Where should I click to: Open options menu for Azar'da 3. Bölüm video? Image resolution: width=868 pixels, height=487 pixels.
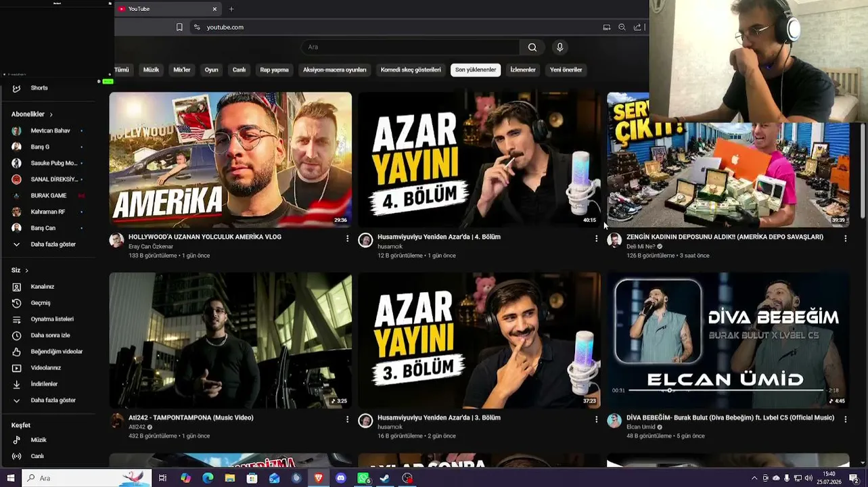(x=596, y=419)
